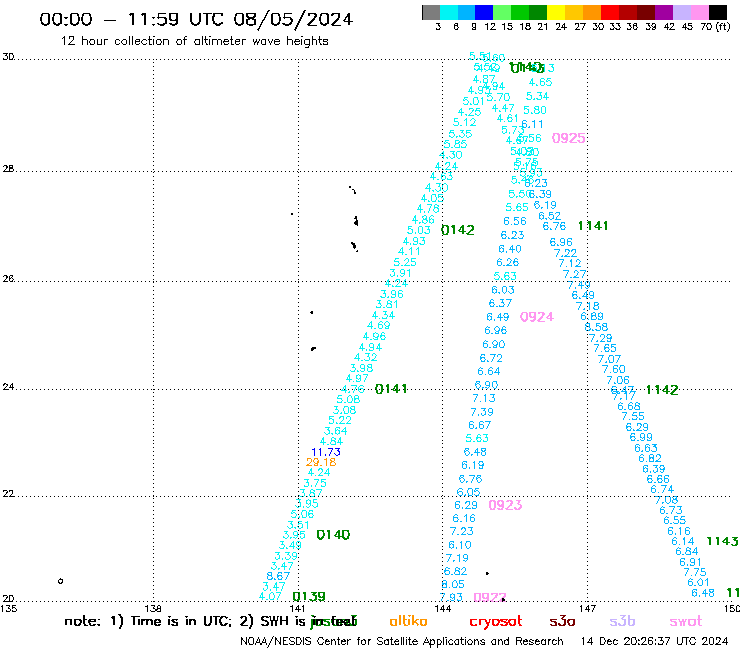
Task: Click the note 'Time is in UTC'
Action: click(x=181, y=621)
